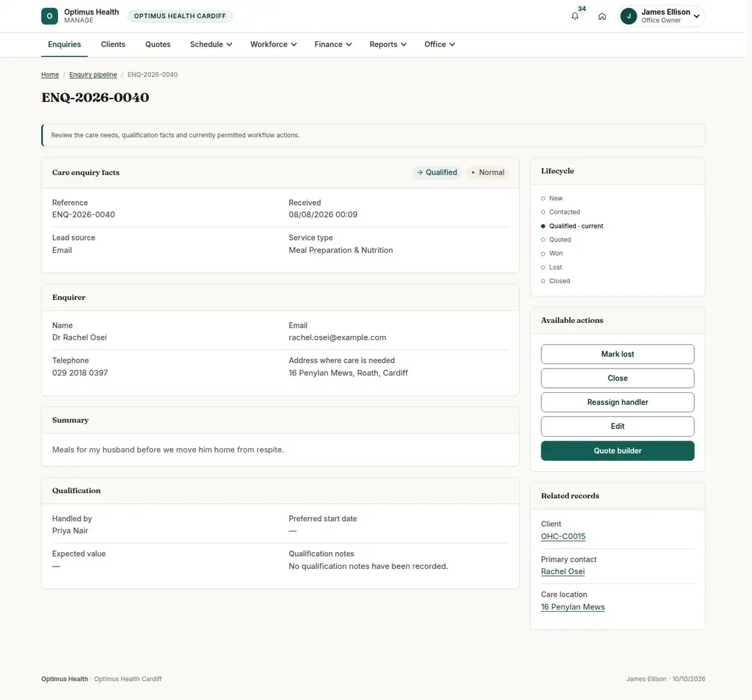
Task: Launch the Quote builder
Action: coord(617,451)
